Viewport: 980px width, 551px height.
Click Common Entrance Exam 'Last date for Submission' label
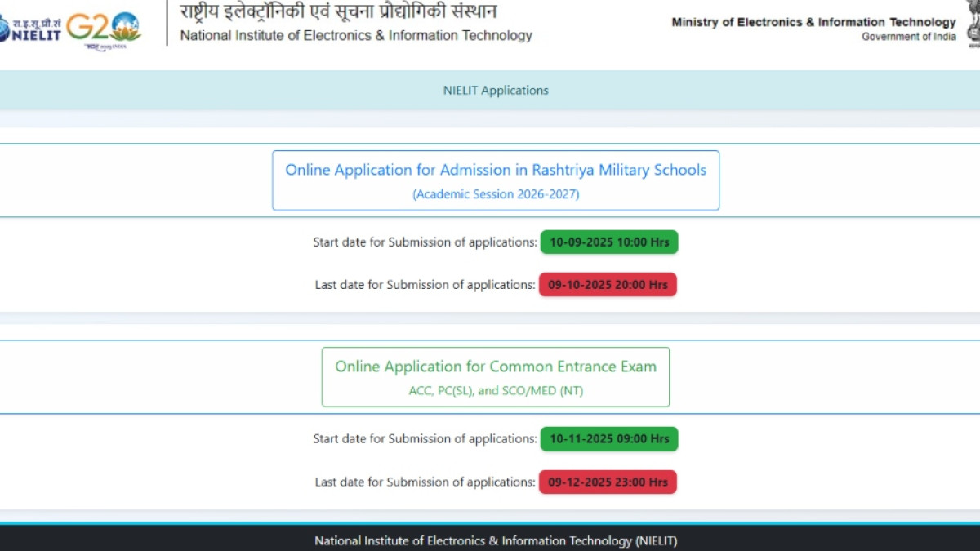425,482
